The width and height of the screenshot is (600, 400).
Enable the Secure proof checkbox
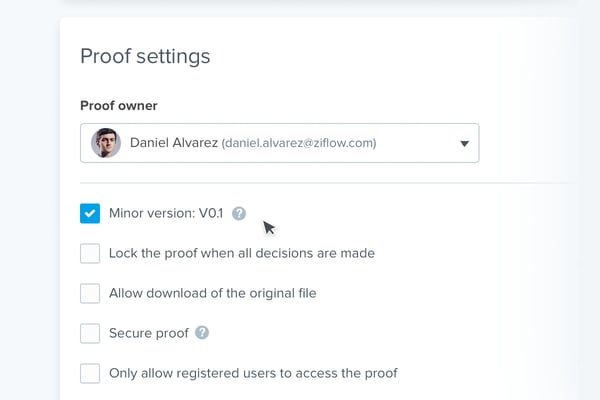coord(90,333)
